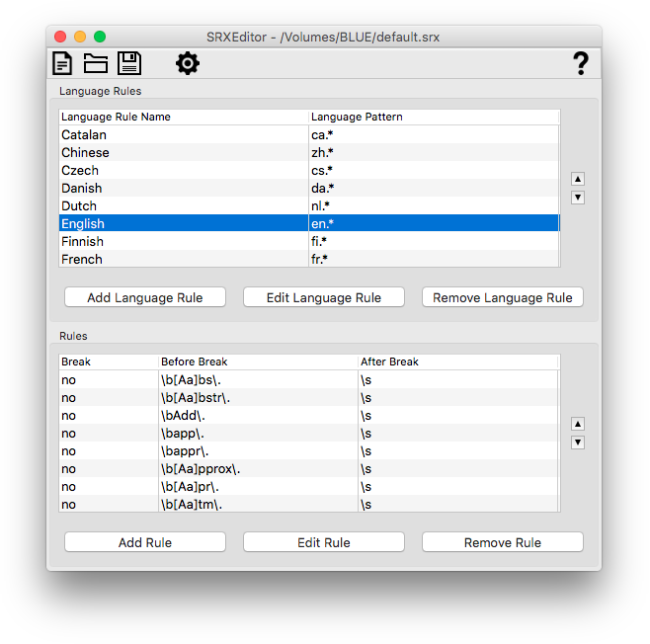
Task: Click \s After Break cell of \bapp\. rule
Action: point(458,433)
